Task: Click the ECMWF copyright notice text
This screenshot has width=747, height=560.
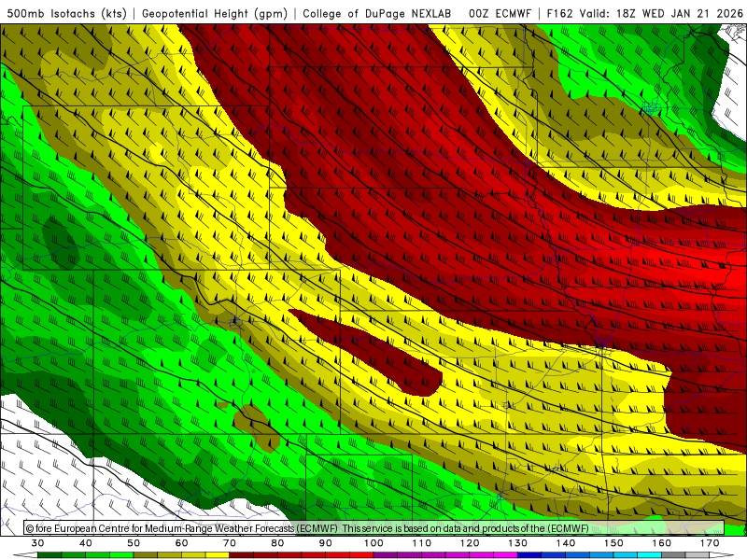Action: 307,528
